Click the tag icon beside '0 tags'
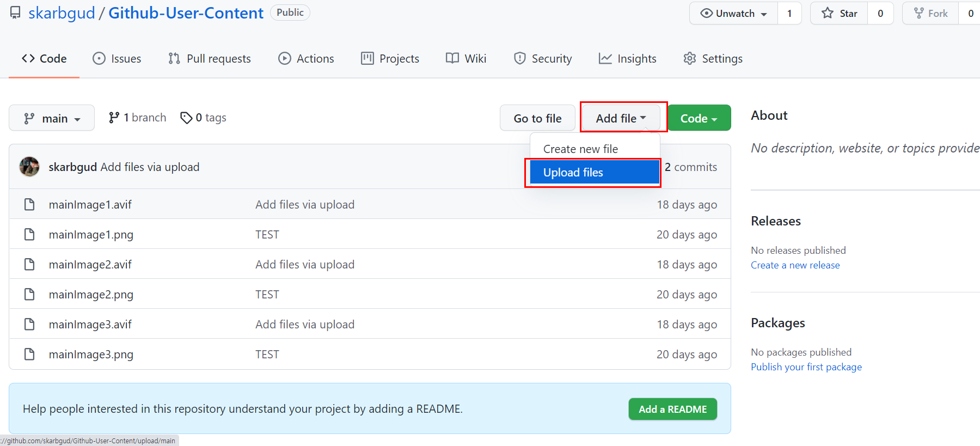The height and width of the screenshot is (446, 980). point(186,118)
